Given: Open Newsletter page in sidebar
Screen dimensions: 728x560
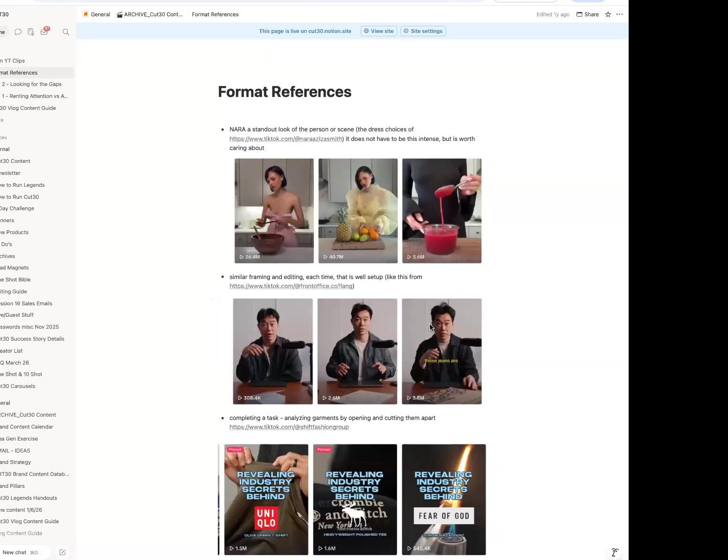Looking at the screenshot, I should [x=37, y=173].
